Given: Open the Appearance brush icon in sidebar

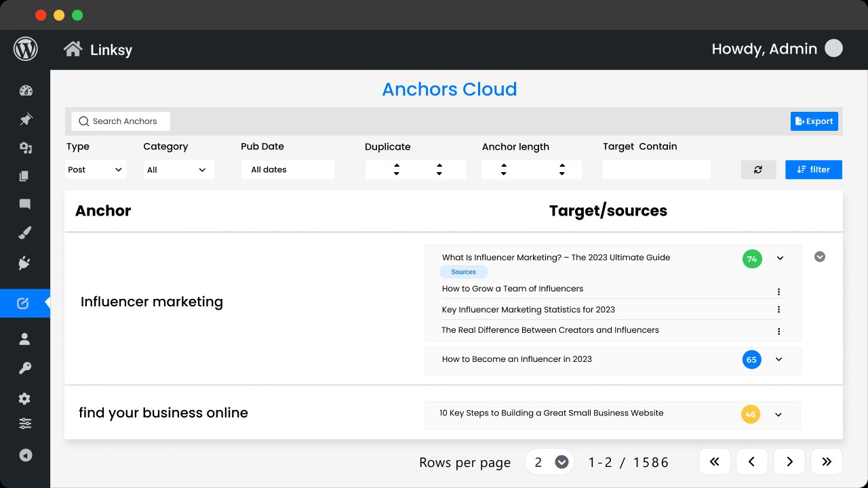Looking at the screenshot, I should click(25, 234).
